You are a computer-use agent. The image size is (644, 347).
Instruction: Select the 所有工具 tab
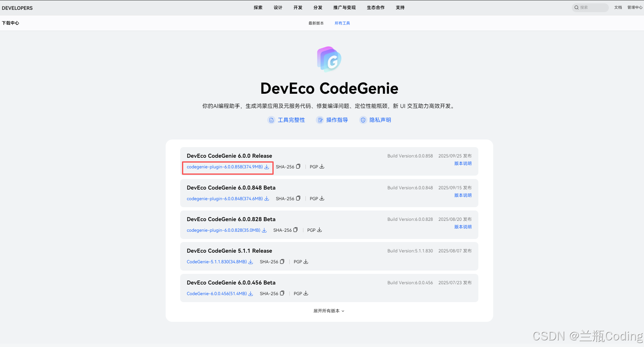point(342,23)
